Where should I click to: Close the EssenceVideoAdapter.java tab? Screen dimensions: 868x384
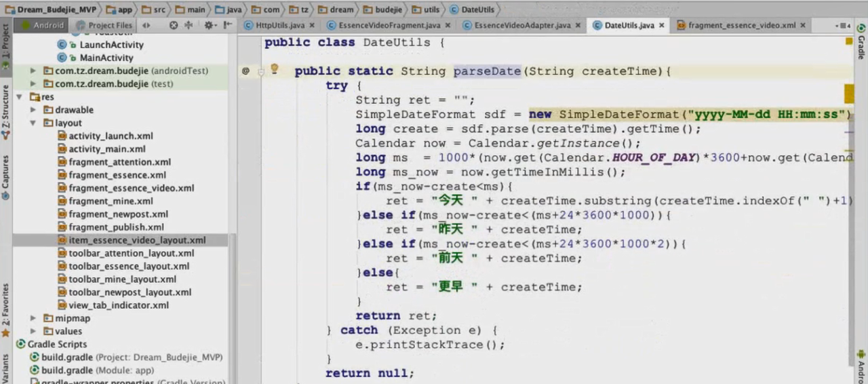578,25
